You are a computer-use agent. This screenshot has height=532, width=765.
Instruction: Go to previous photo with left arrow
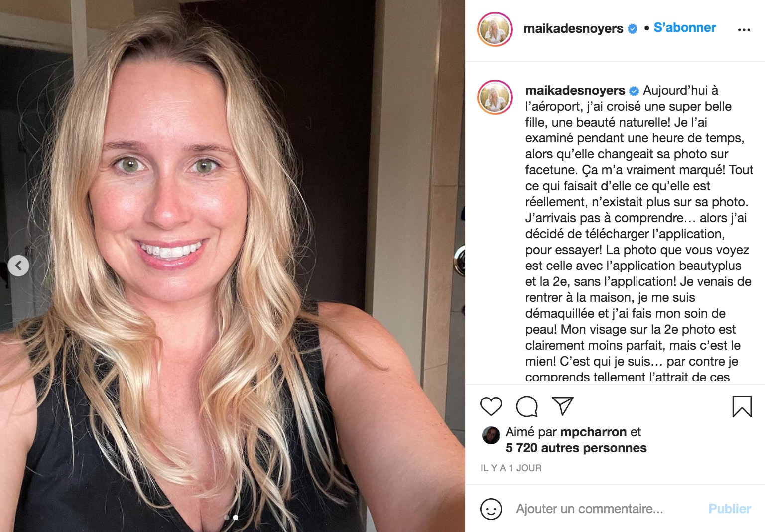click(18, 266)
